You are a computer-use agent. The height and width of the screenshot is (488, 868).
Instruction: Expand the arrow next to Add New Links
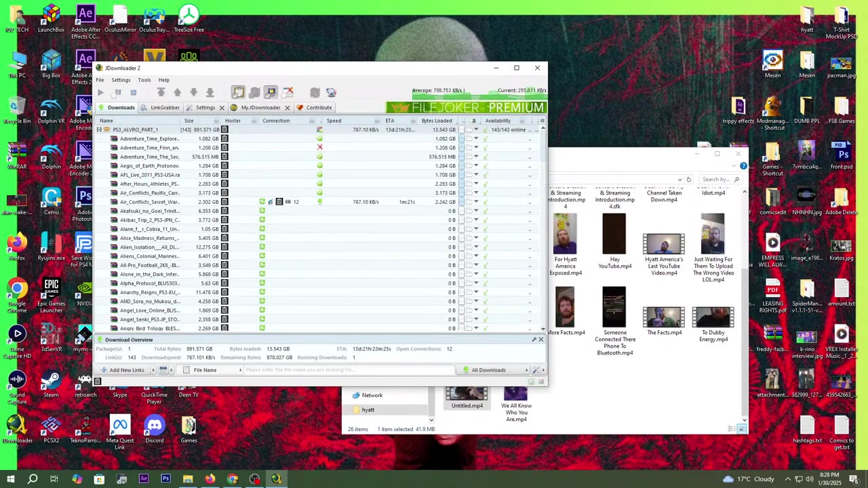click(153, 370)
